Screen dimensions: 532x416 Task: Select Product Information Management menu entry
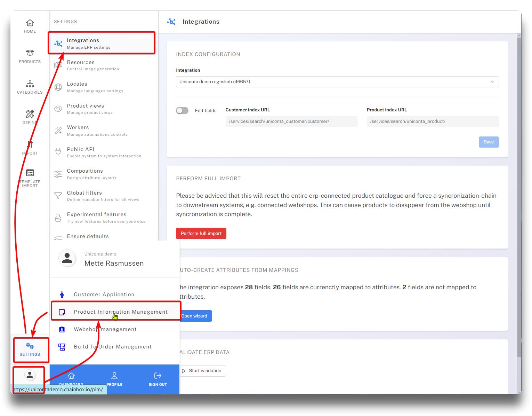point(120,312)
